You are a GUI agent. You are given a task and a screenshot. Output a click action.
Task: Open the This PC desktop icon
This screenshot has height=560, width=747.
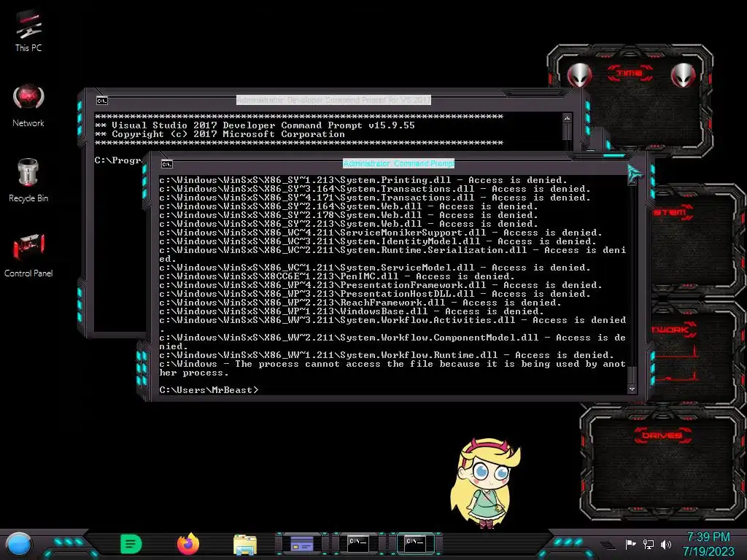[28, 31]
